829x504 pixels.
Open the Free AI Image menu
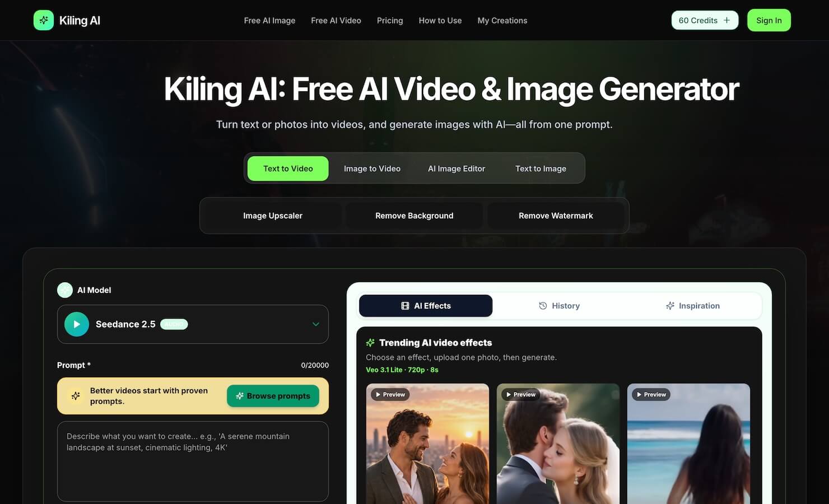point(269,21)
